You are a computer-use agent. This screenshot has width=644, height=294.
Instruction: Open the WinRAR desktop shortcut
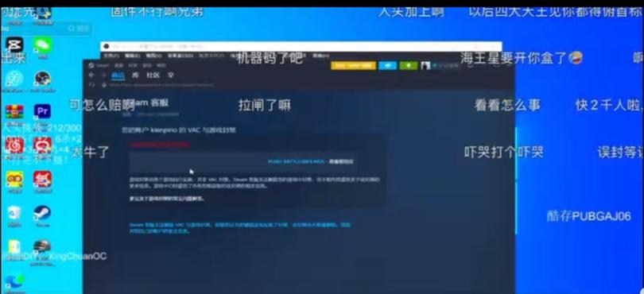click(14, 112)
